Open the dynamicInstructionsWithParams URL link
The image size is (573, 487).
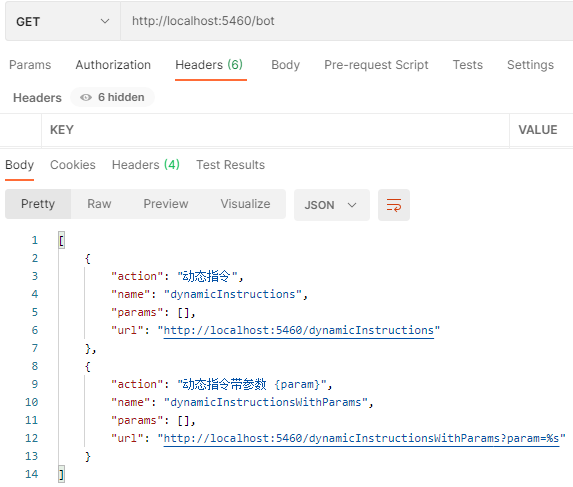click(x=361, y=438)
